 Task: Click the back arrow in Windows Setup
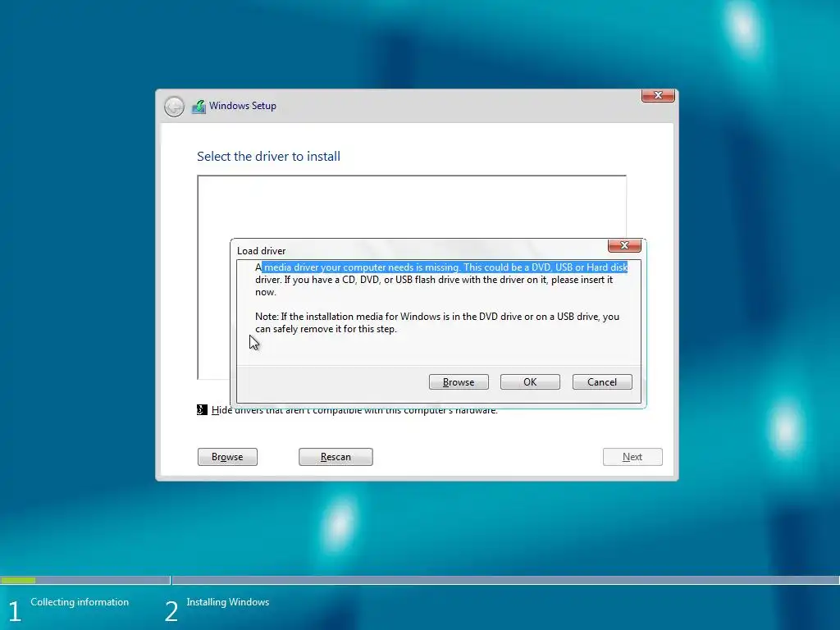tap(174, 107)
